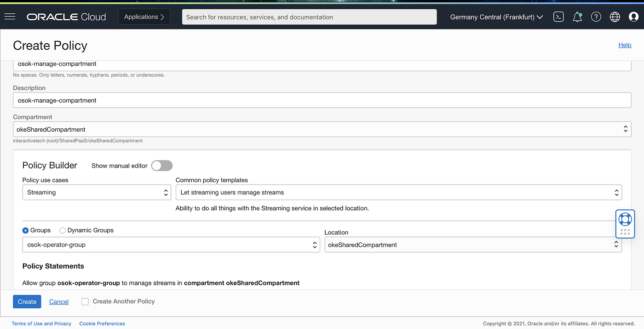
Task: Click the Policy Statements heading
Action: 53,266
